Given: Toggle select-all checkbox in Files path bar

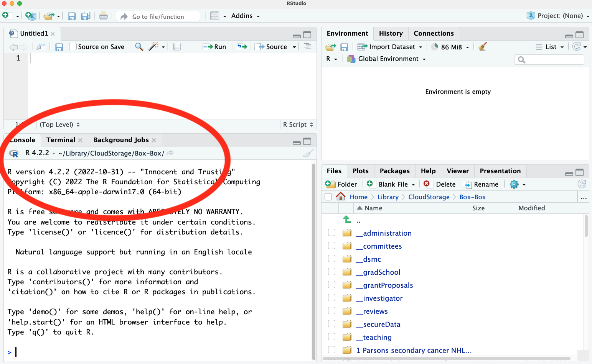Looking at the screenshot, I should point(328,197).
